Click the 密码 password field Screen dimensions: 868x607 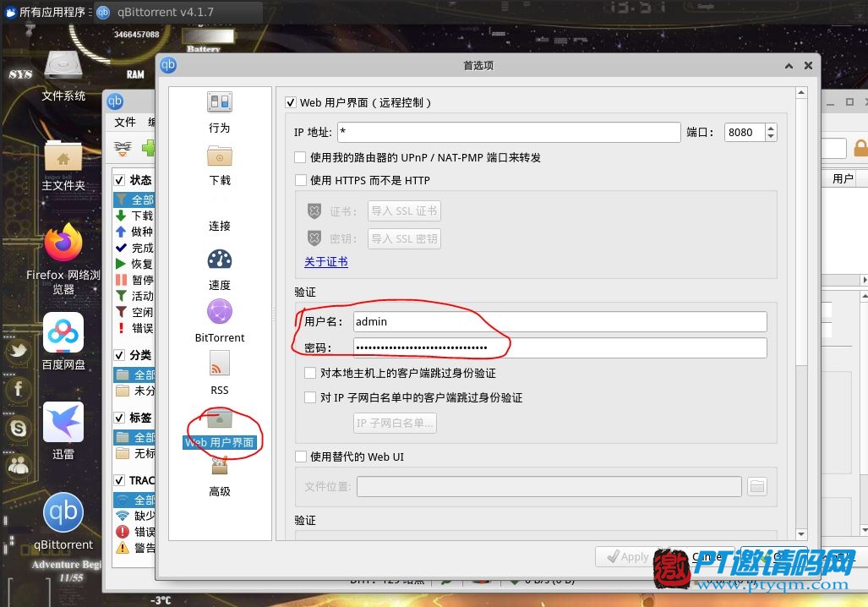(560, 347)
